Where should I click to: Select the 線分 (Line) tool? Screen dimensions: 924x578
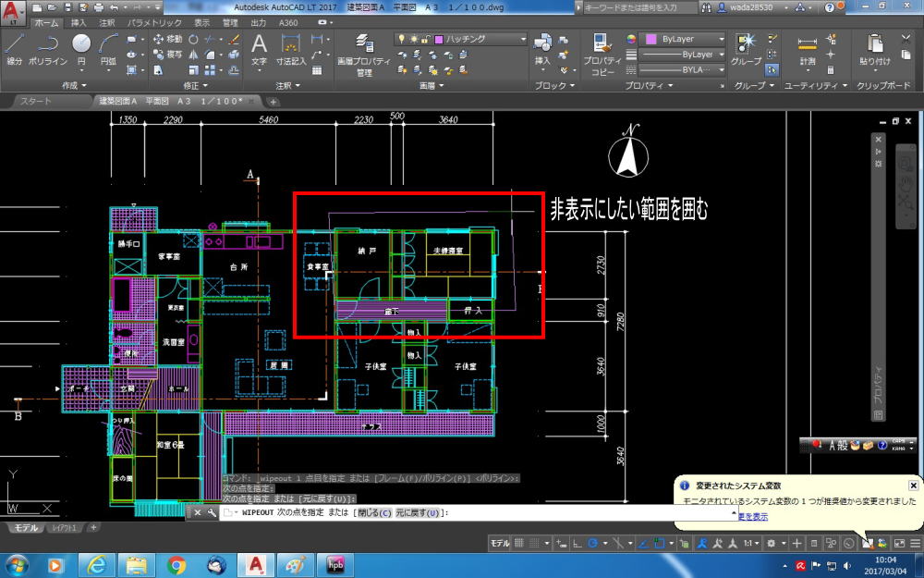(x=14, y=49)
